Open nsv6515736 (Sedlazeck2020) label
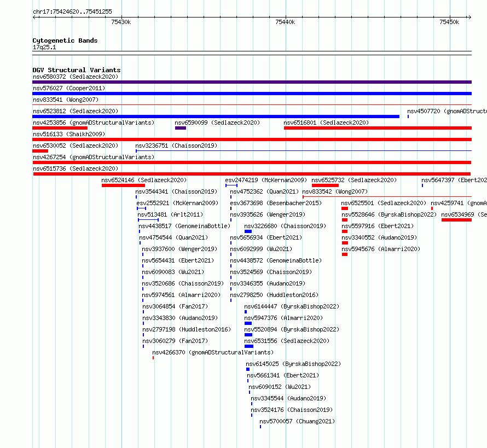Screen dimensions: 487x448 [76, 168]
